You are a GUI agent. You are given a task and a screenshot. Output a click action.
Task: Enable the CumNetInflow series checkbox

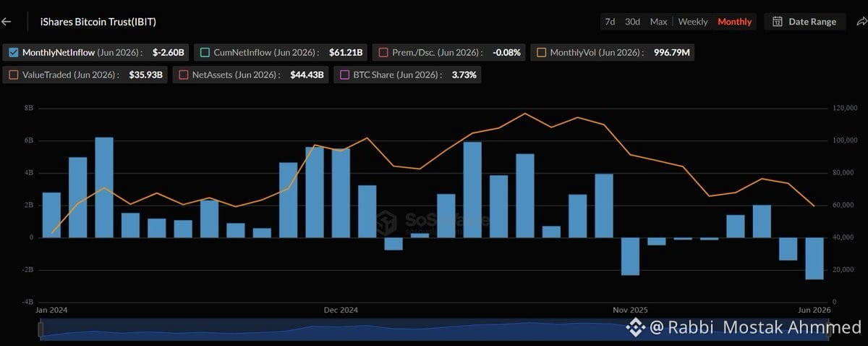tap(205, 52)
